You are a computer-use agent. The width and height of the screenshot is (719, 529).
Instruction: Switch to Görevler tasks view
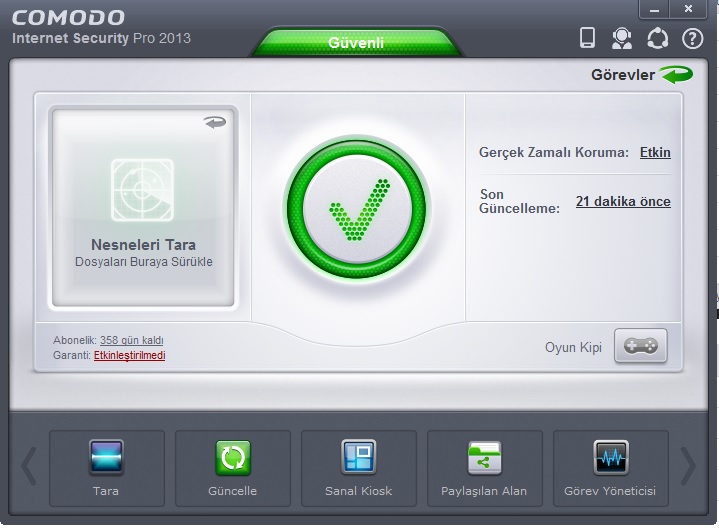623,75
